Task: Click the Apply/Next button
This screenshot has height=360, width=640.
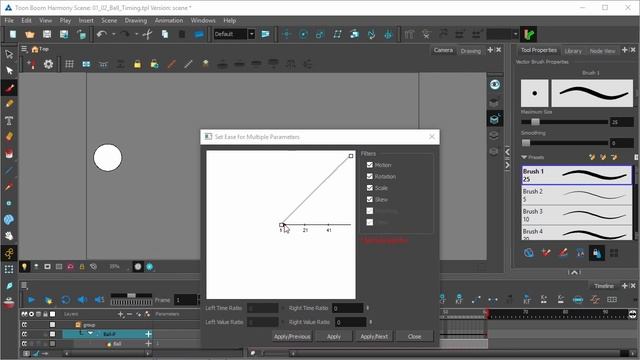Action: click(374, 336)
